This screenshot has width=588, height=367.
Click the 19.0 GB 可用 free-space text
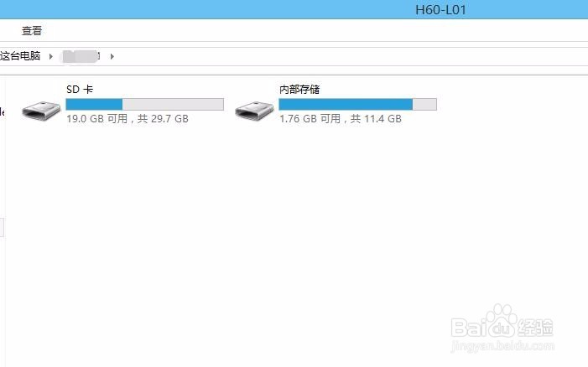[96, 119]
